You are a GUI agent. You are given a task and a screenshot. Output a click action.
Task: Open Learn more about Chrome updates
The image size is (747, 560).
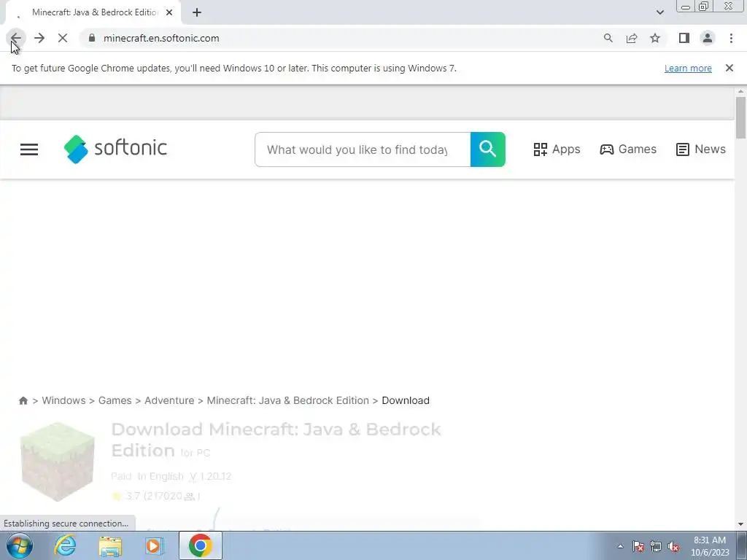tap(688, 68)
